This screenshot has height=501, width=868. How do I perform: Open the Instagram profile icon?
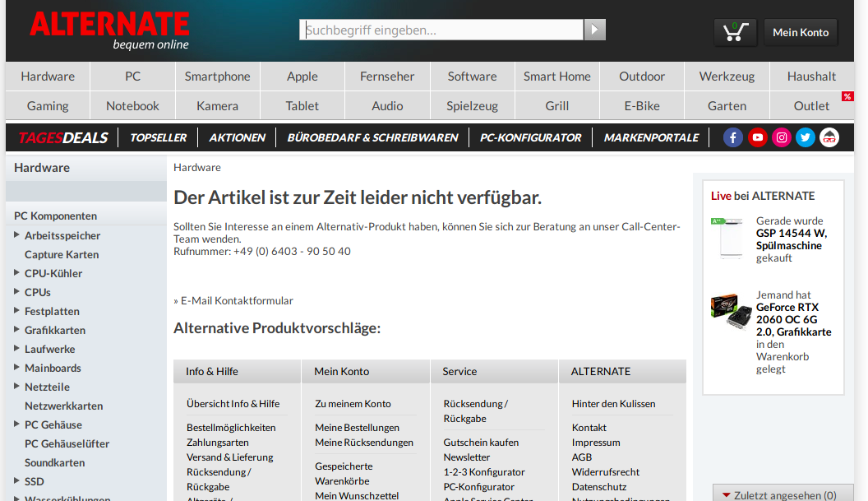coord(781,137)
